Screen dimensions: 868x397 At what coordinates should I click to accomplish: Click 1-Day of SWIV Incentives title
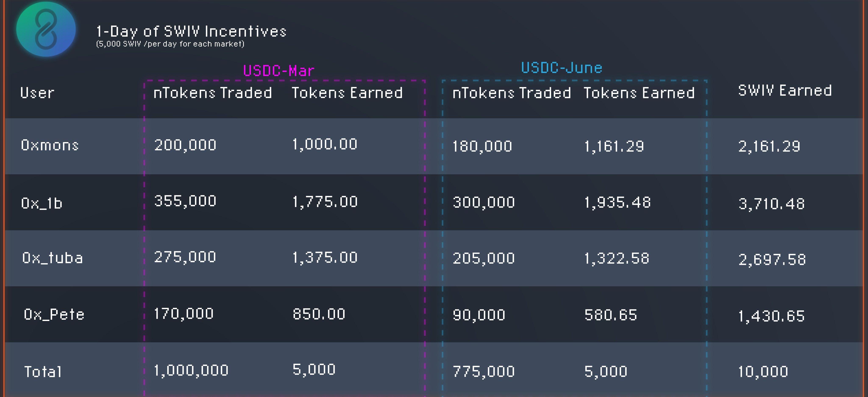tap(191, 31)
